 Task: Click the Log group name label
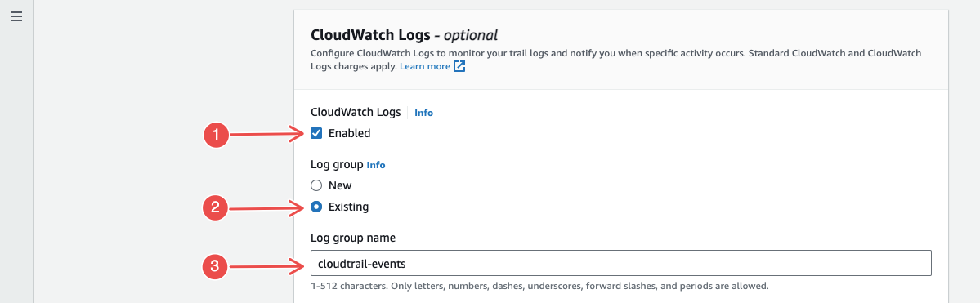point(352,238)
